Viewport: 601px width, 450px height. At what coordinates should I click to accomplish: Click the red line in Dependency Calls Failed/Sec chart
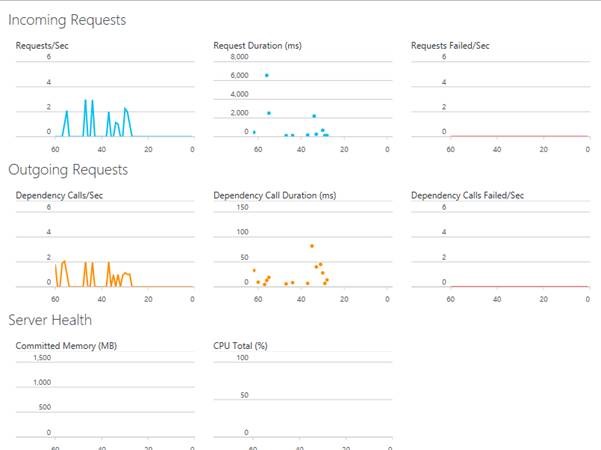(520, 286)
